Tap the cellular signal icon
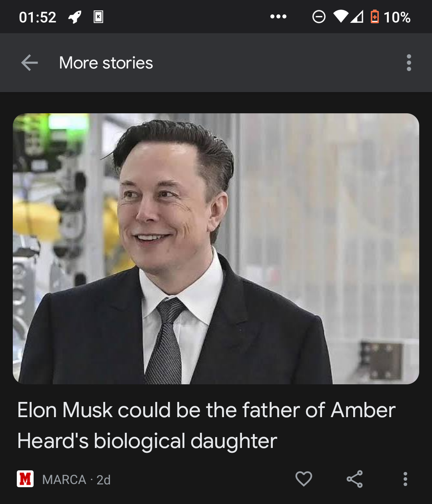 pyautogui.click(x=357, y=16)
